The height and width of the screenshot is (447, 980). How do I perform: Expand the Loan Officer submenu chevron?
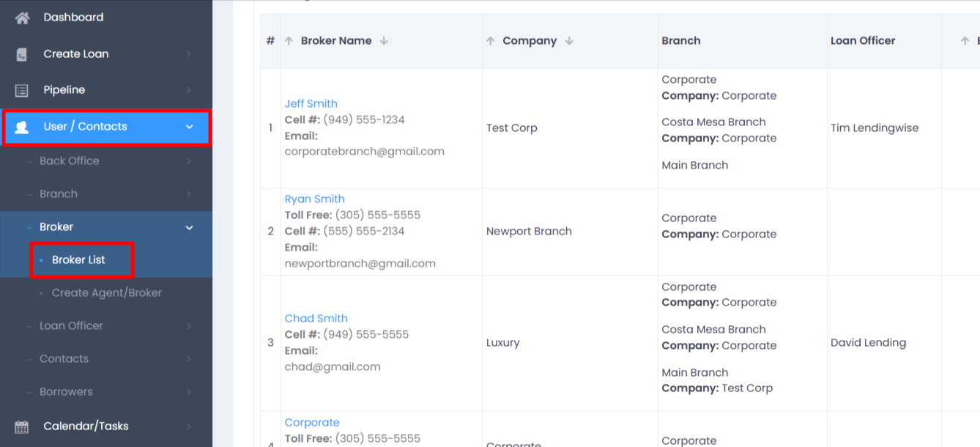190,326
